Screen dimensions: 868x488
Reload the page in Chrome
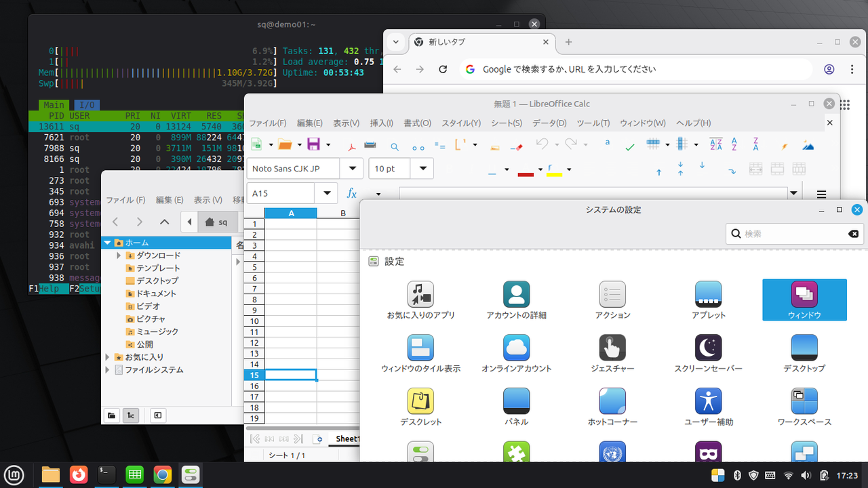click(x=443, y=68)
